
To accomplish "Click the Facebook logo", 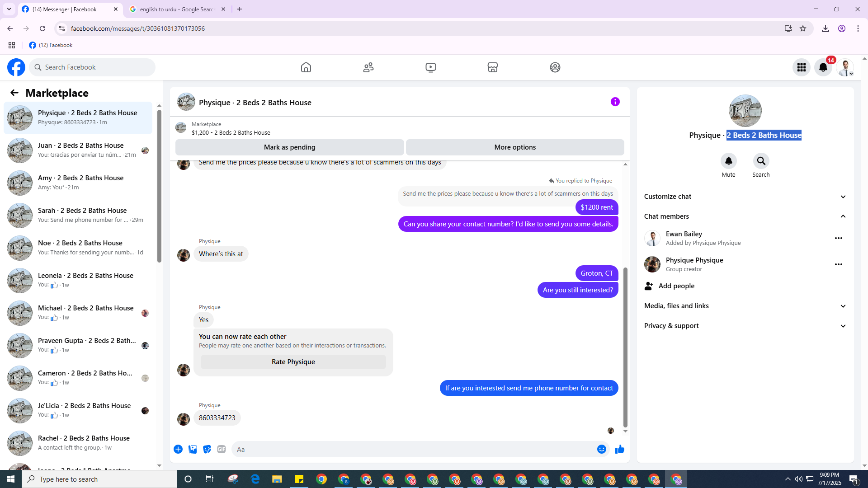I will coord(16,67).
